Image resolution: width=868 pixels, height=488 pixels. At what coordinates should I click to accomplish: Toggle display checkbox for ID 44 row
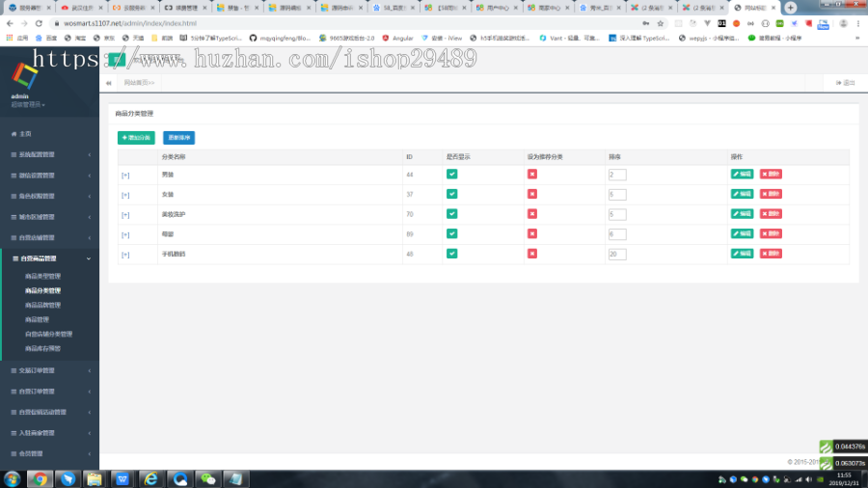451,175
